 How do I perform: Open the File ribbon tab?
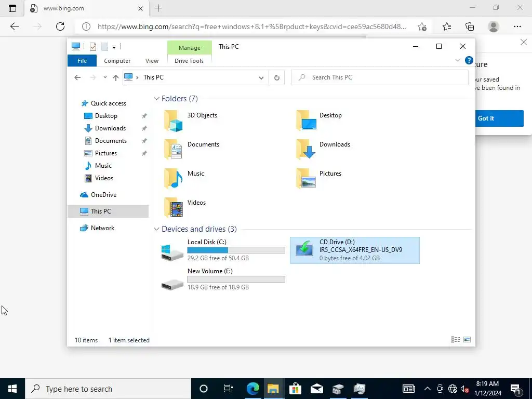82,61
